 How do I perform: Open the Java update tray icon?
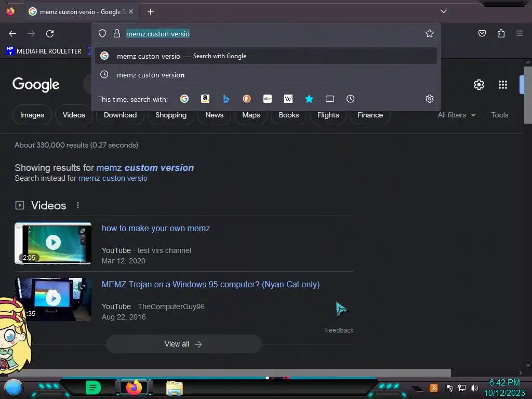coord(434,388)
